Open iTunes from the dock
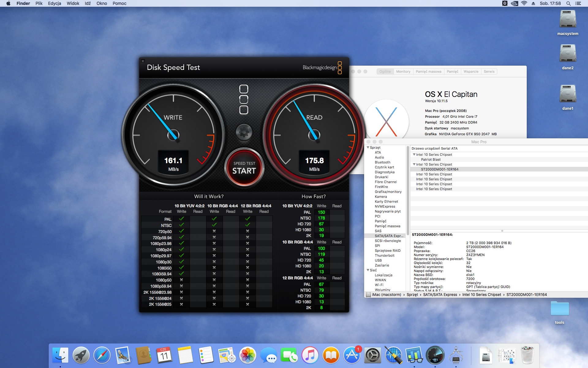This screenshot has width=588, height=368. pyautogui.click(x=310, y=355)
